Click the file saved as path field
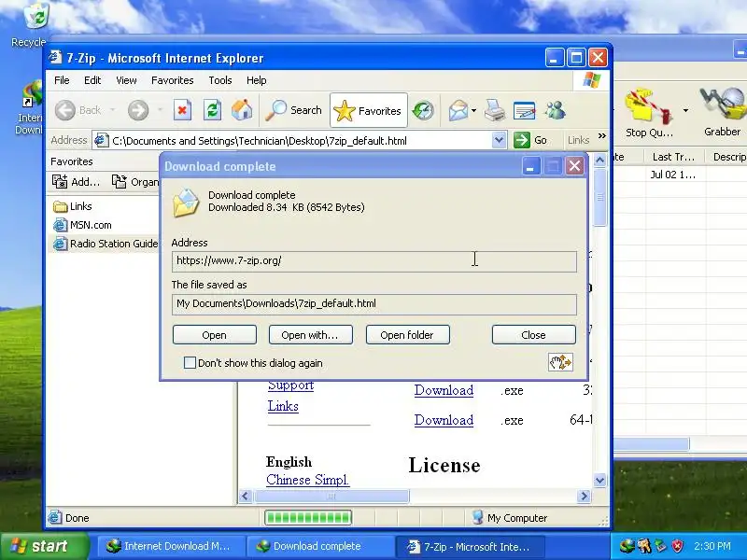Image resolution: width=747 pixels, height=560 pixels. (374, 304)
